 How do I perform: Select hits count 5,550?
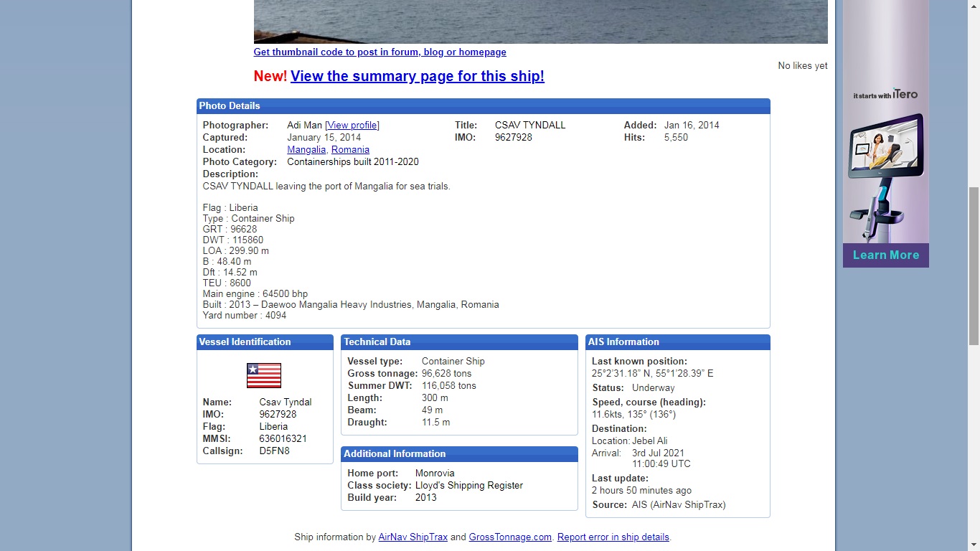(676, 138)
